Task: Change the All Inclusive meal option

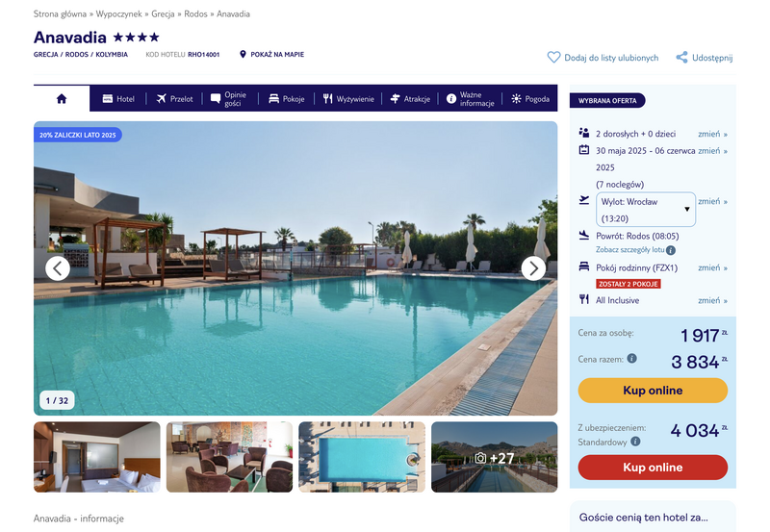Action: pos(712,300)
